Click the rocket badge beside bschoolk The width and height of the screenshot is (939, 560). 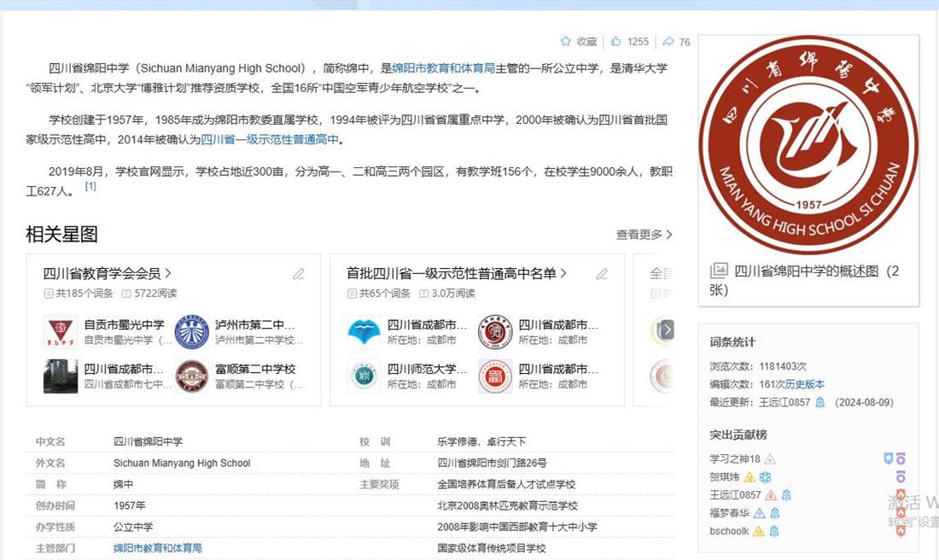point(773,531)
